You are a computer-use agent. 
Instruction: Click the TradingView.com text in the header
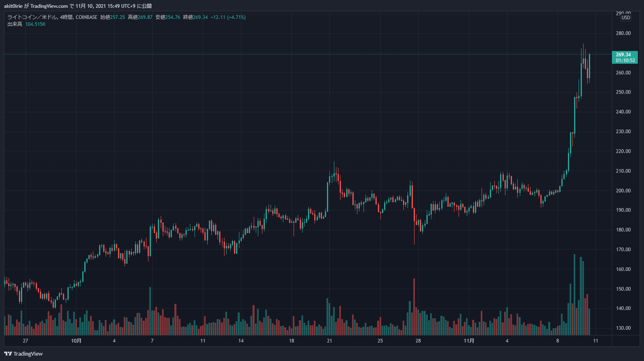[x=49, y=6]
